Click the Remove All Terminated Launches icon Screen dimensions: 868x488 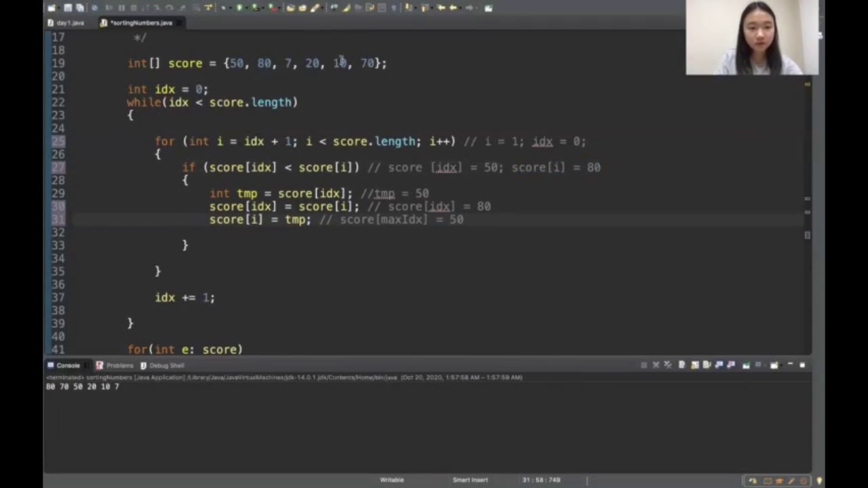(668, 365)
